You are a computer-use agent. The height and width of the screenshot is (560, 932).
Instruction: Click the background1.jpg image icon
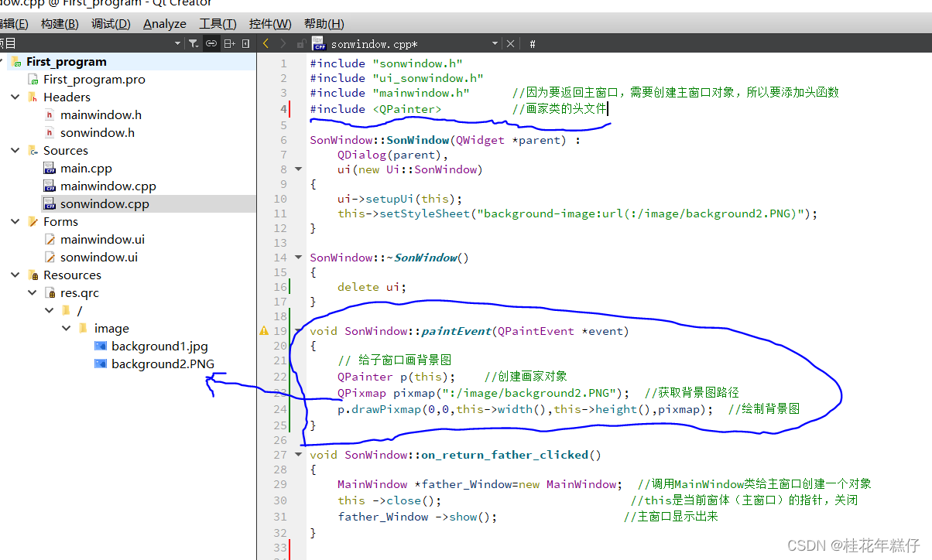[x=100, y=347]
